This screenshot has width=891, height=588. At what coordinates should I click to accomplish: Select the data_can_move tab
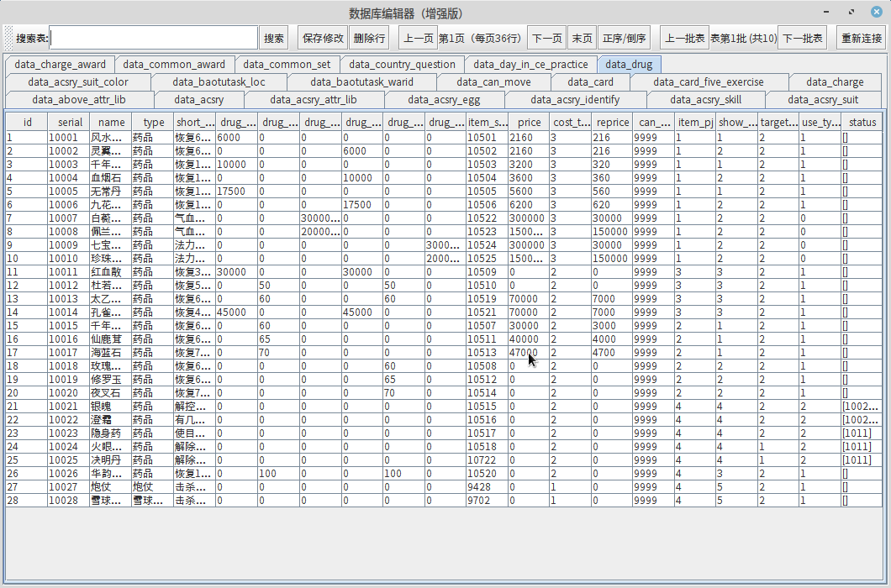(493, 81)
